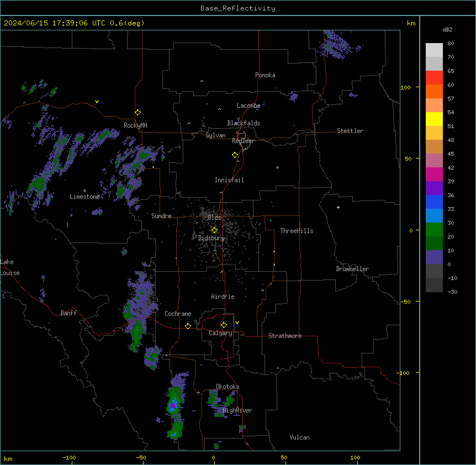Click the yellow diamond marker south of RedDeer

pos(235,155)
